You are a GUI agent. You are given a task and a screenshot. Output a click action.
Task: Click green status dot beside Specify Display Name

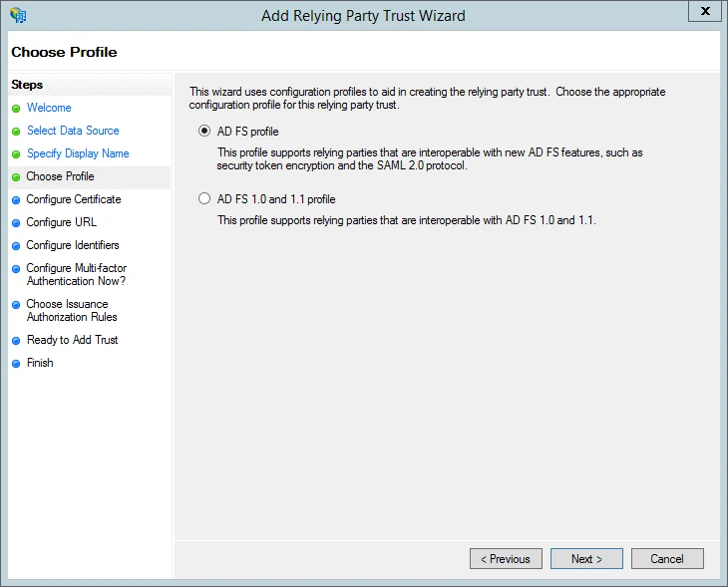pos(16,154)
